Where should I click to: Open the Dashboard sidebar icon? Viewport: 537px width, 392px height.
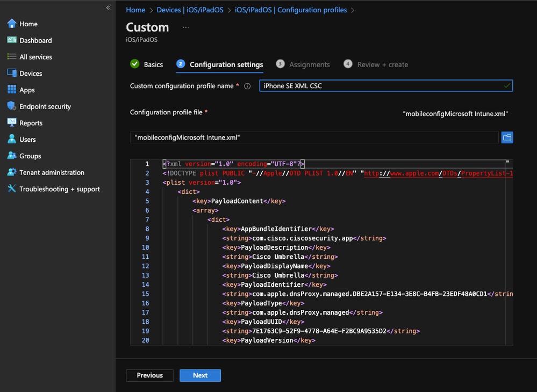click(x=11, y=40)
